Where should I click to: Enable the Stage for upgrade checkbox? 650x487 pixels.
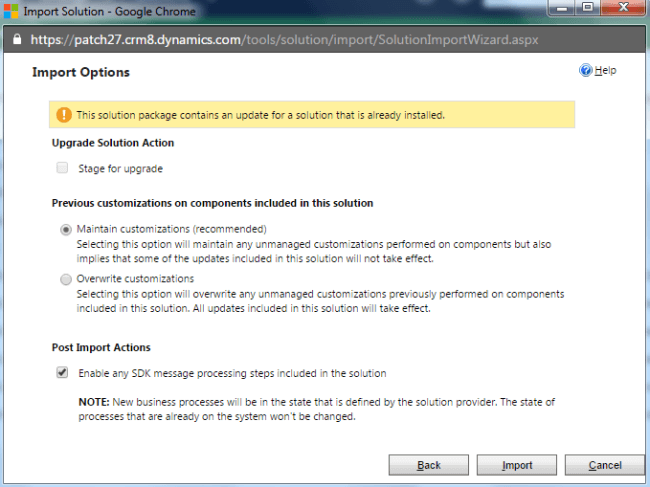click(63, 168)
